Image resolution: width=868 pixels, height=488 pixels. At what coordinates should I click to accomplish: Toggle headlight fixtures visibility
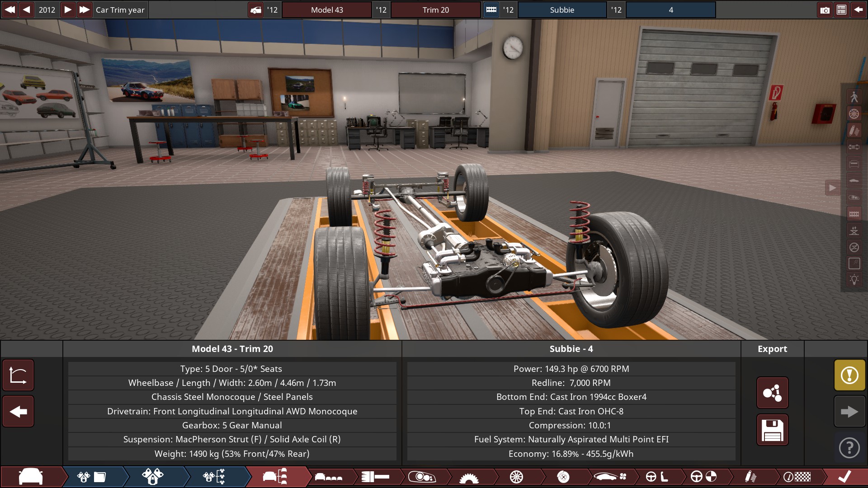tap(854, 197)
